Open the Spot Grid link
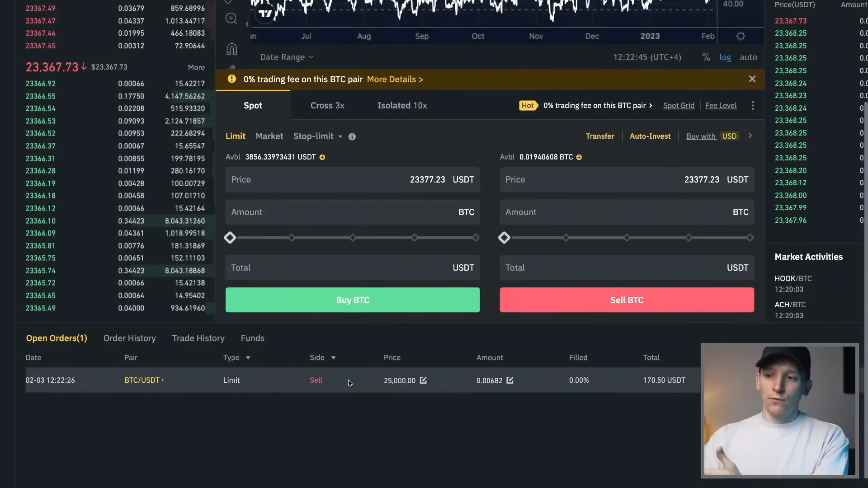The image size is (868, 488). [679, 105]
